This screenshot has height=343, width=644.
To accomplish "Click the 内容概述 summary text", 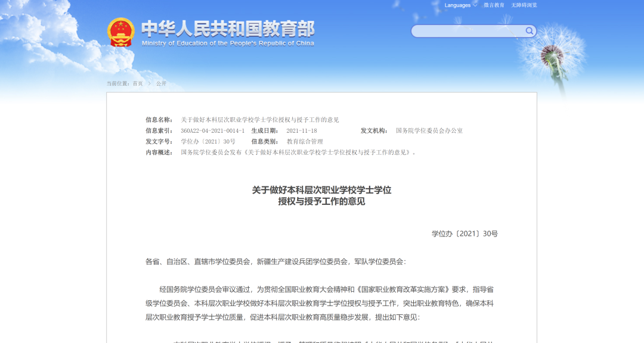I will pos(299,152).
